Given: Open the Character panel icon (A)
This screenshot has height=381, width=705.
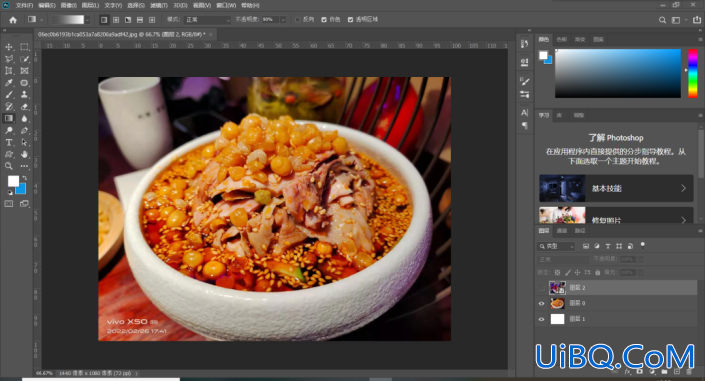Looking at the screenshot, I should pyautogui.click(x=524, y=112).
